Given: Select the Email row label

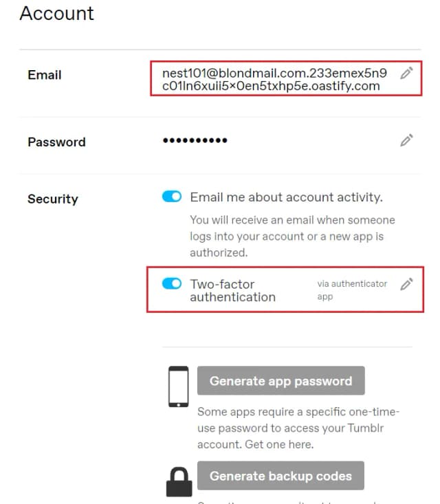Looking at the screenshot, I should (x=45, y=75).
